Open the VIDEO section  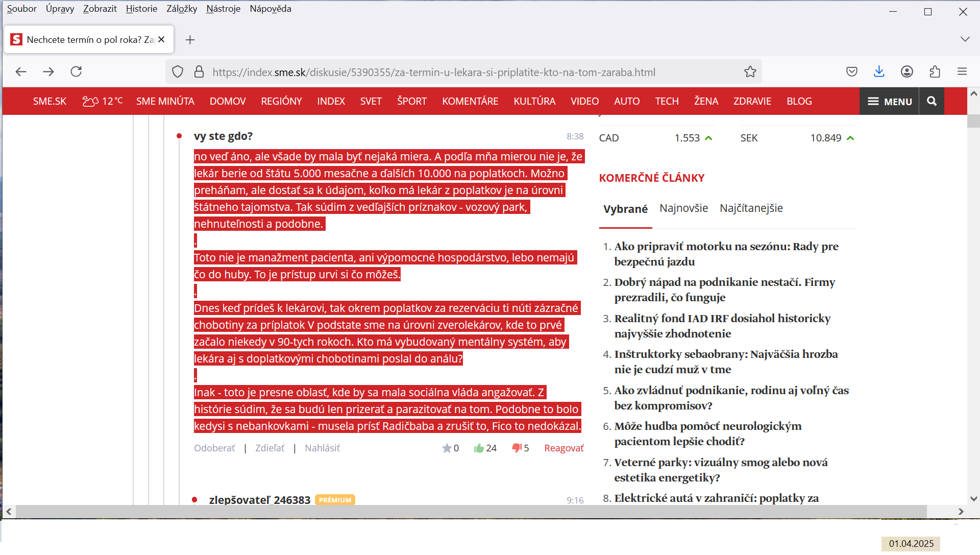click(584, 101)
